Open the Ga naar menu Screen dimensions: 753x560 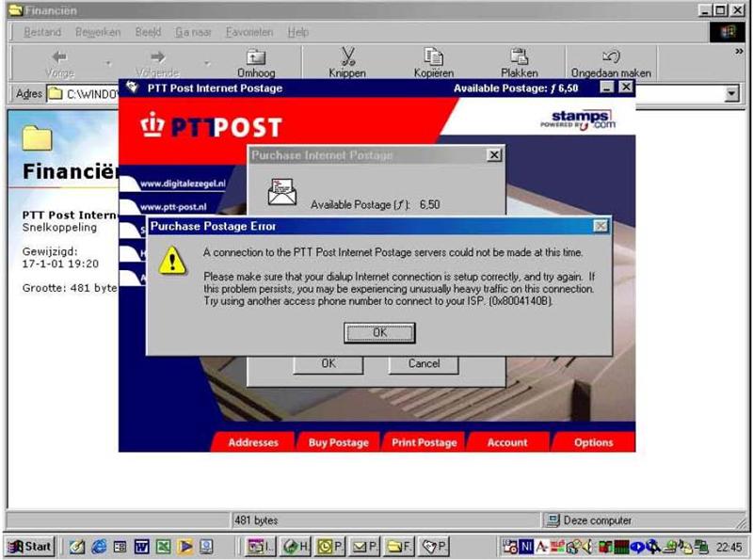(x=193, y=32)
